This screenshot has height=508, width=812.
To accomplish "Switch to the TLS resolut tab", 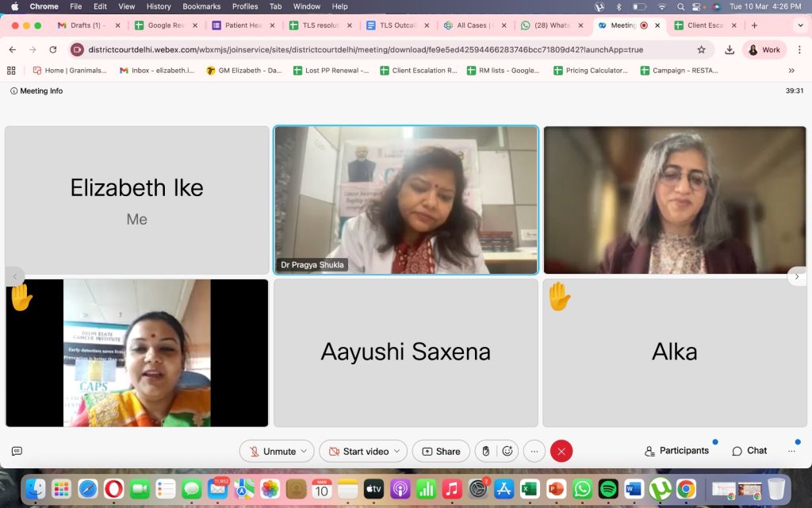I will (320, 25).
